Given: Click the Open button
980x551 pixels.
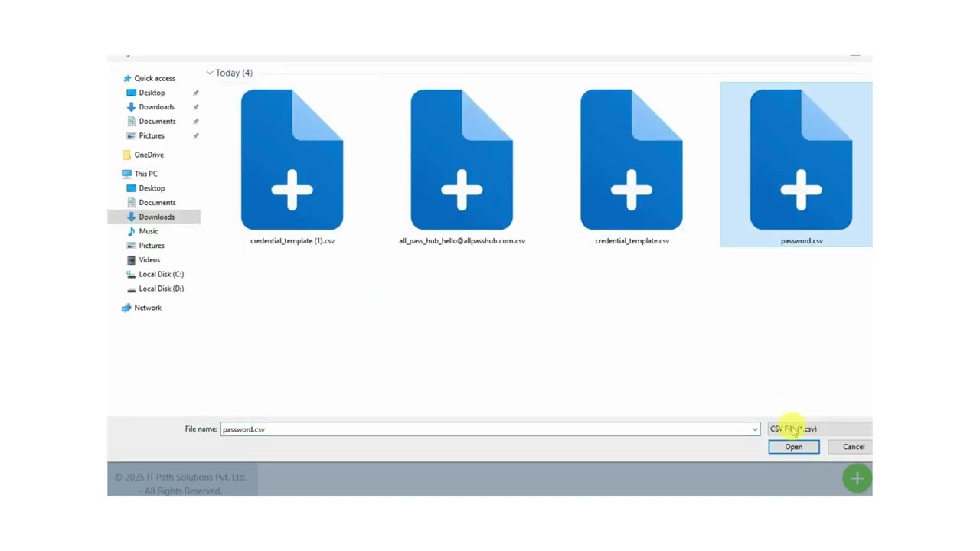Looking at the screenshot, I should pos(794,447).
